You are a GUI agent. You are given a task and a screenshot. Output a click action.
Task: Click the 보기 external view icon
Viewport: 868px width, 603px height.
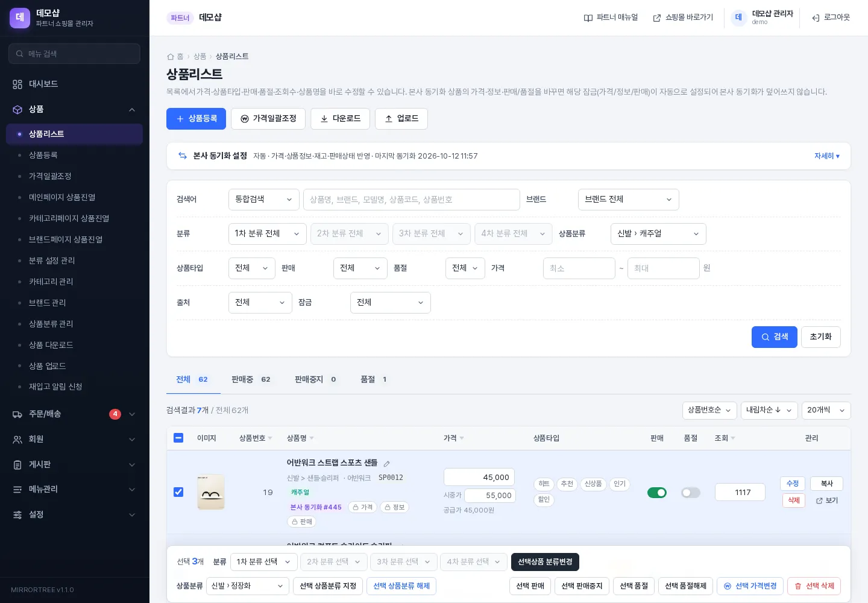819,500
